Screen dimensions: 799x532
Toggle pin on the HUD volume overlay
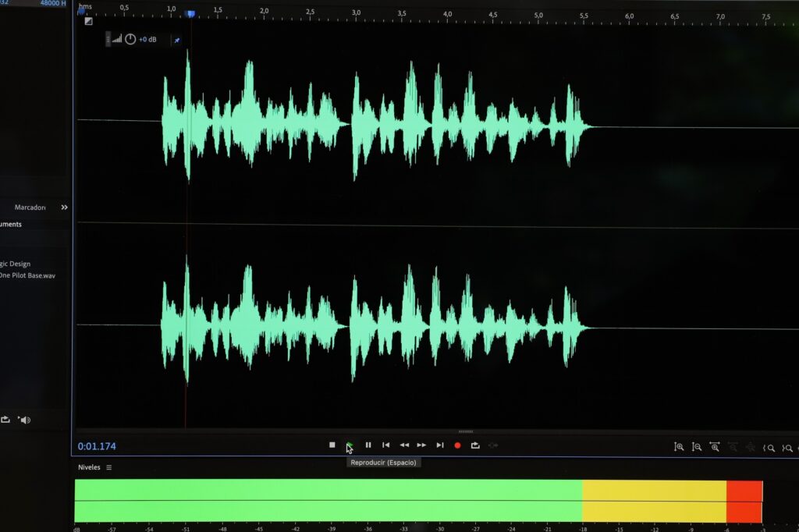176,40
